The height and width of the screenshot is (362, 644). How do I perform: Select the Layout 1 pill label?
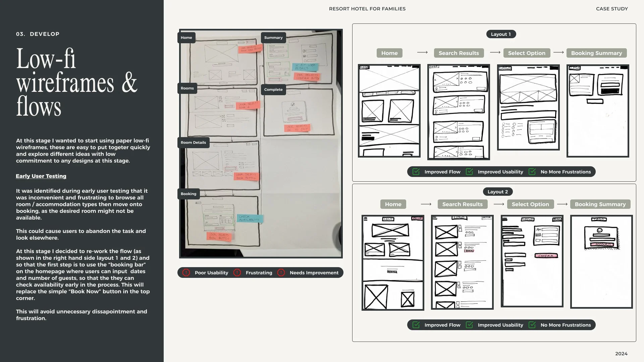pos(501,34)
